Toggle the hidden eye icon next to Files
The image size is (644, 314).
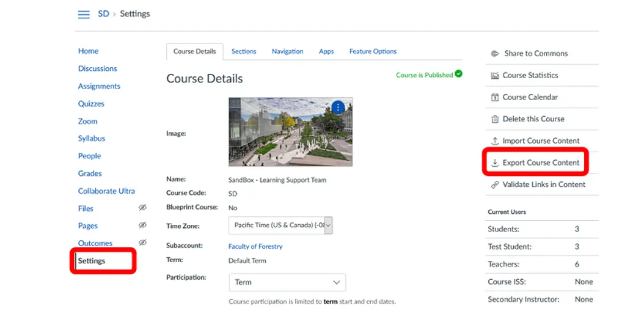142,208
